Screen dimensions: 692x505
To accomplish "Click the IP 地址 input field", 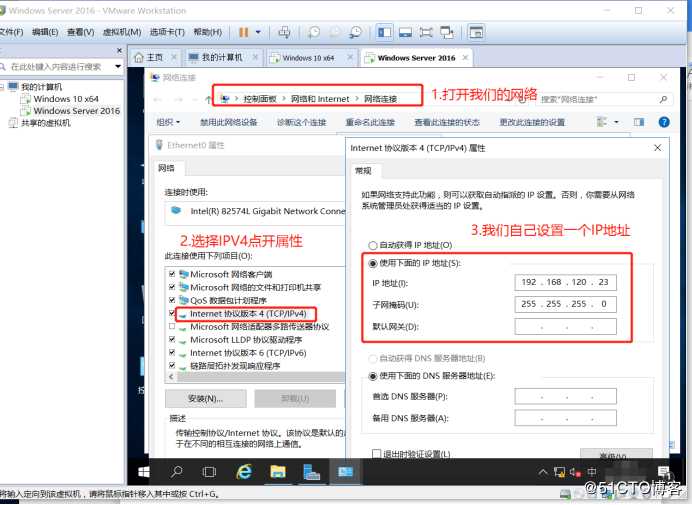I will pos(565,283).
